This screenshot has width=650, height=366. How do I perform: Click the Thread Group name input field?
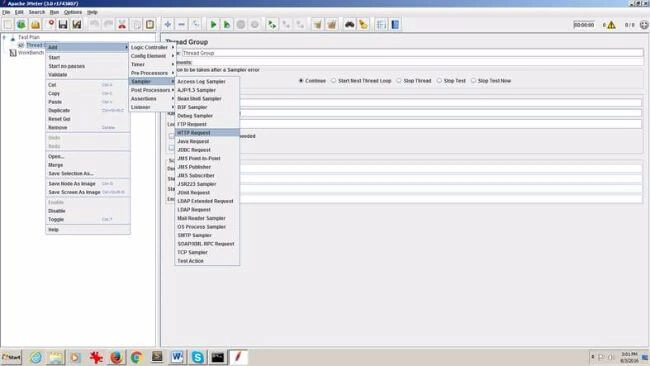[412, 53]
